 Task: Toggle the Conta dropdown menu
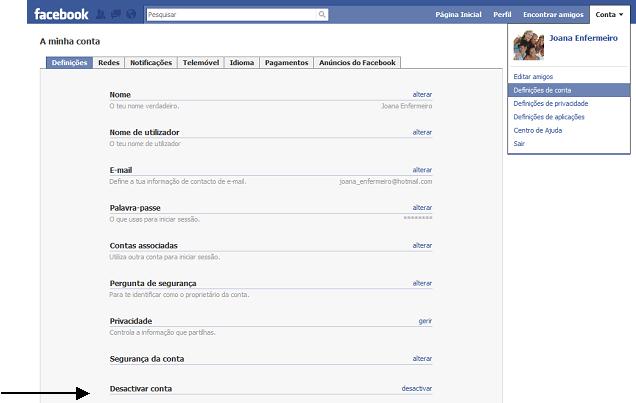(609, 15)
